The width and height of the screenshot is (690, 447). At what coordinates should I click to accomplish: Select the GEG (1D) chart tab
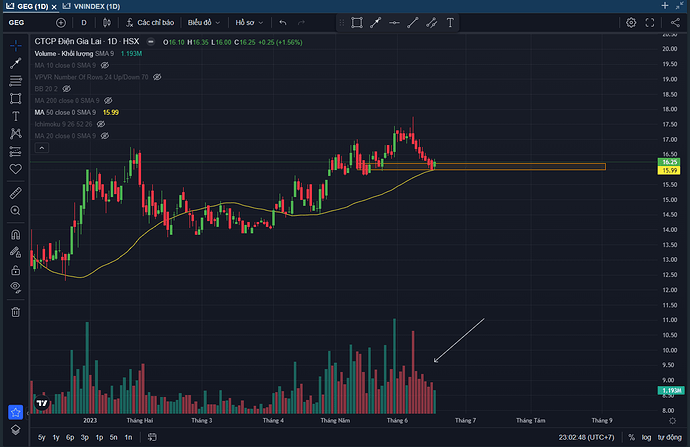[x=28, y=6]
